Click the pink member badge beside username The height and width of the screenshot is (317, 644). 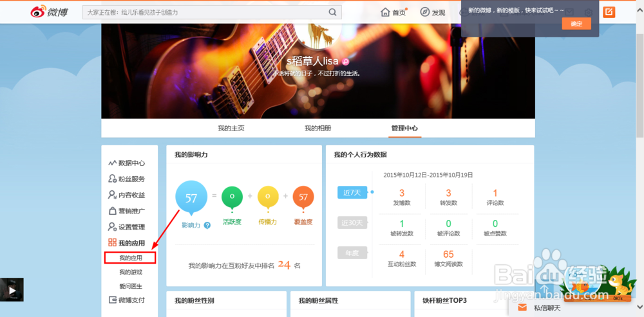coord(345,62)
